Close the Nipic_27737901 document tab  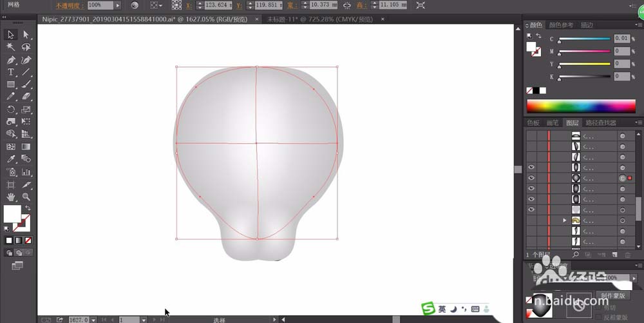257,19
